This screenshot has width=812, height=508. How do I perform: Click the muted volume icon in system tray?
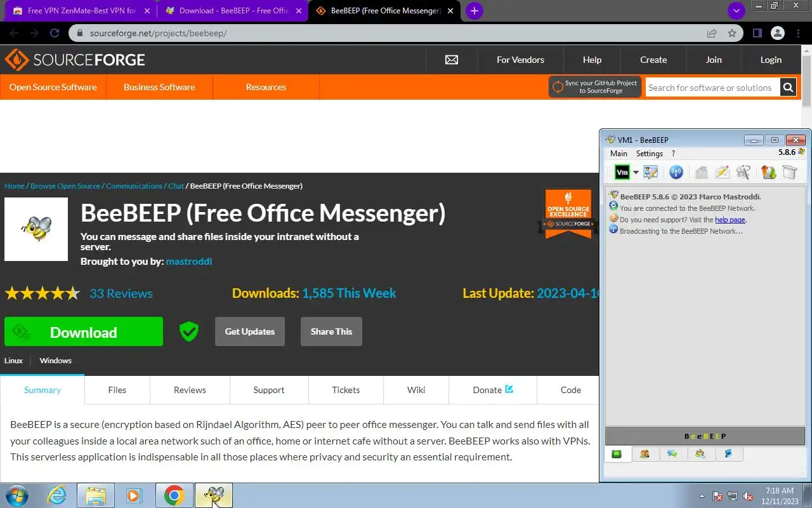point(747,496)
